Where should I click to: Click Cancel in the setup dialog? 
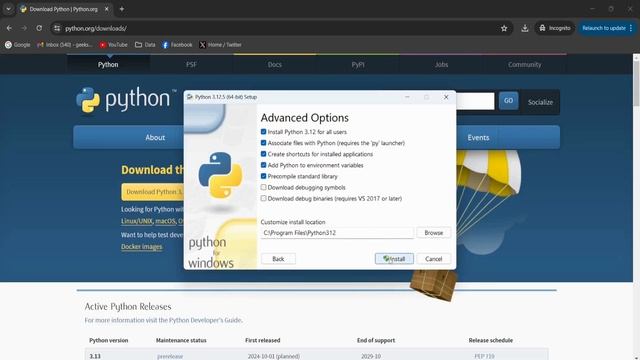tap(433, 259)
